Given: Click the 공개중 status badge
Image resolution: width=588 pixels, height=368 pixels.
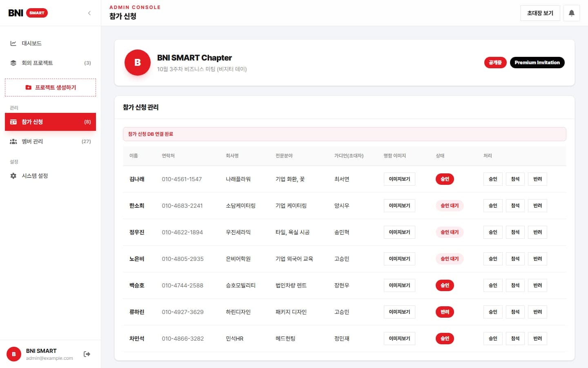Looking at the screenshot, I should (495, 63).
